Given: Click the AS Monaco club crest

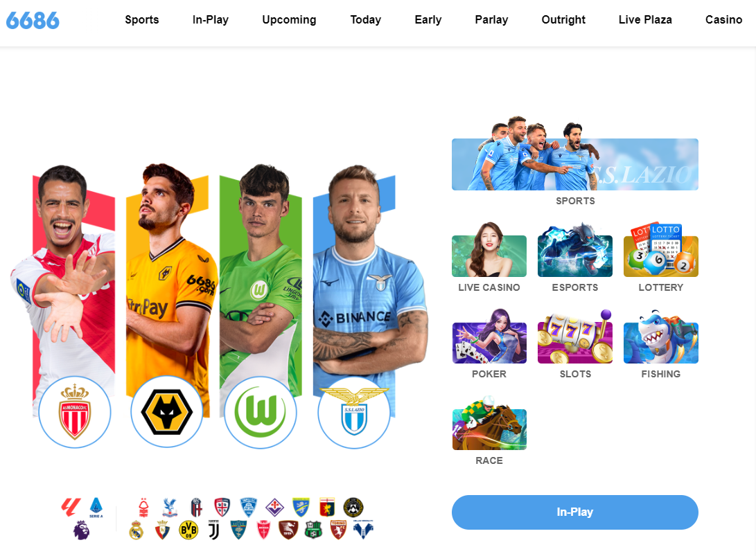Looking at the screenshot, I should (75, 413).
